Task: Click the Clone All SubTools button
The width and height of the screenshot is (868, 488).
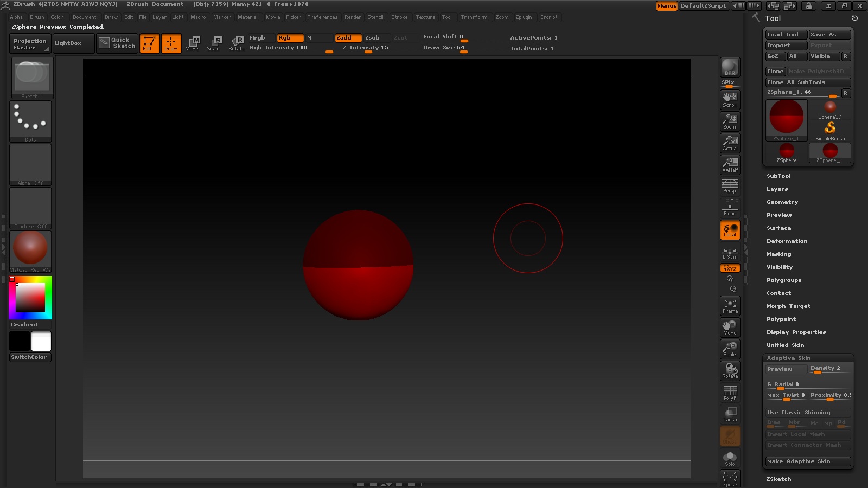Action: pos(807,82)
